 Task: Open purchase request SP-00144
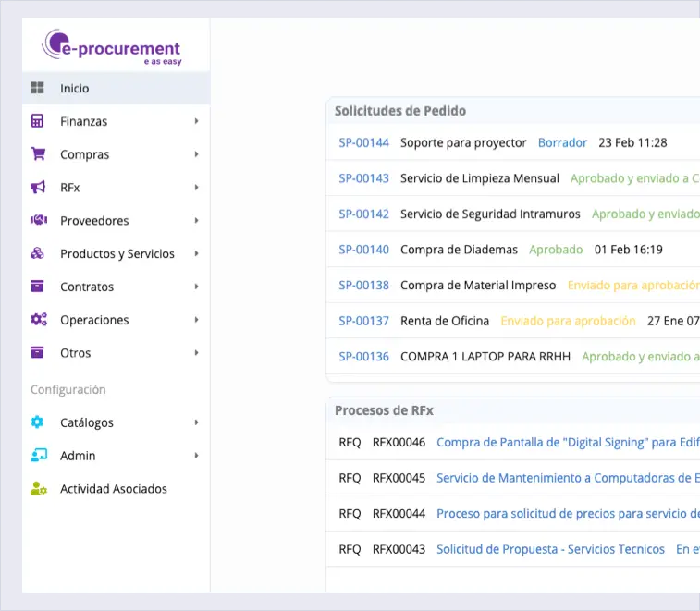[363, 143]
